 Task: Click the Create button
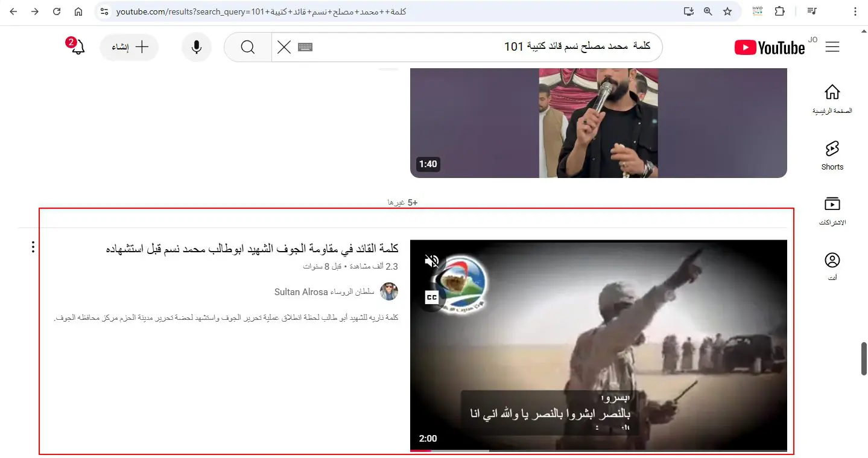[129, 47]
